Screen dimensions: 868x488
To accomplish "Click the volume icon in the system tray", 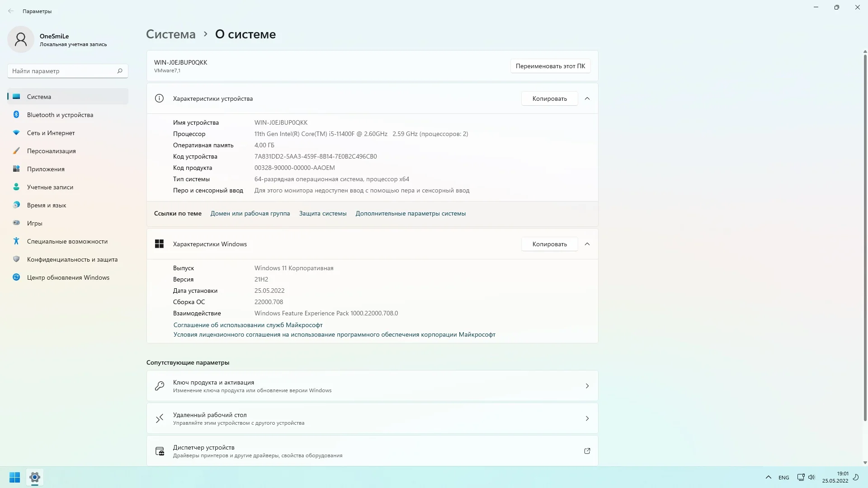I will (x=811, y=477).
